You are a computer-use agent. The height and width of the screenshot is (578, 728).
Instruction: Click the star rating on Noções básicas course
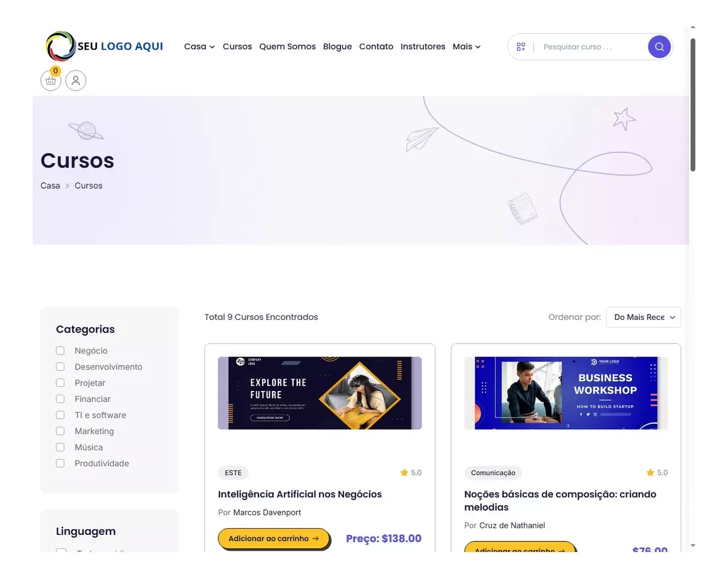point(657,472)
